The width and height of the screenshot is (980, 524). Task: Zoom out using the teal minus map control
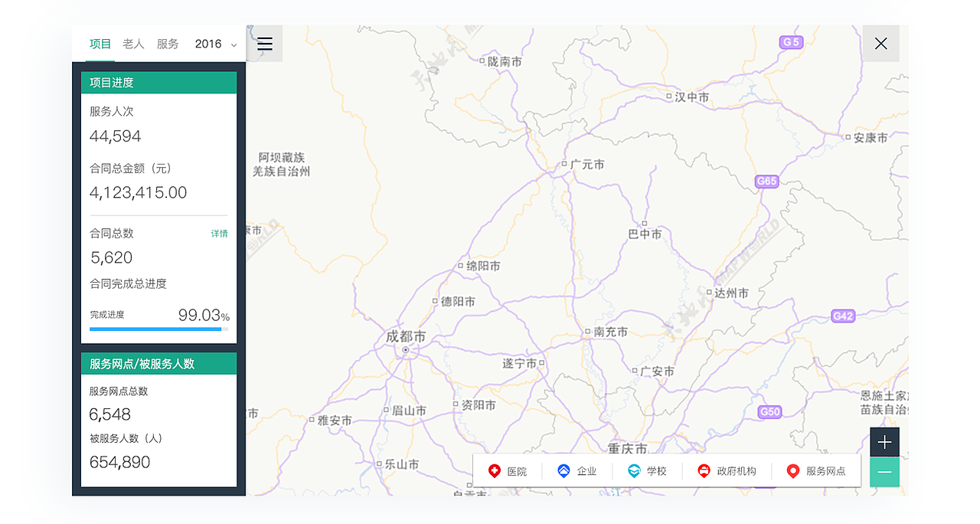pyautogui.click(x=884, y=473)
